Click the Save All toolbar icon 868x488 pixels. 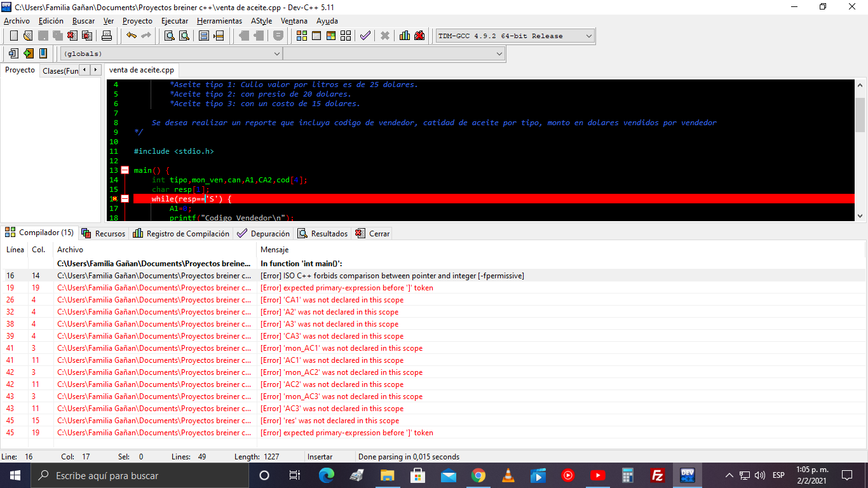coord(58,36)
